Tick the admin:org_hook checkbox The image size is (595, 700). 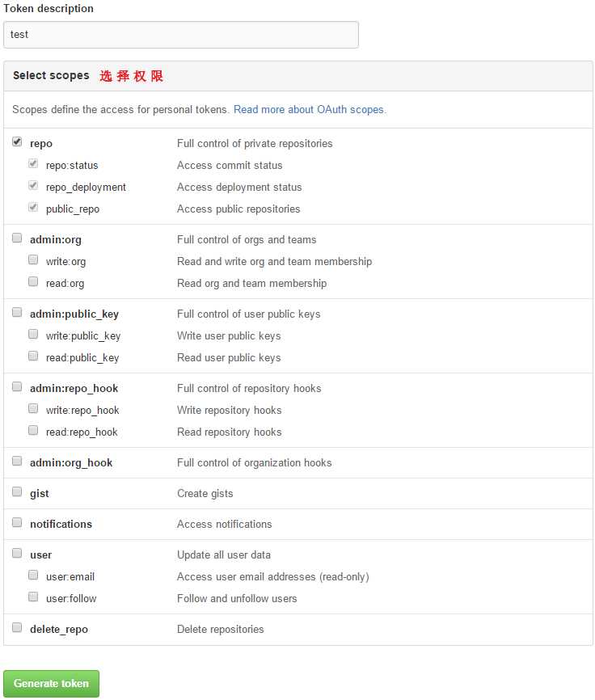click(17, 462)
